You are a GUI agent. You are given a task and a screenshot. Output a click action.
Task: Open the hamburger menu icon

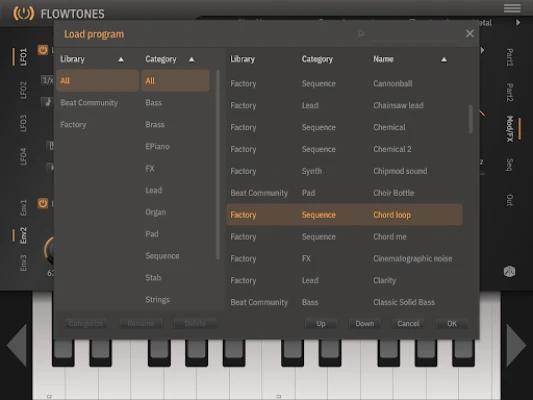pos(512,8)
